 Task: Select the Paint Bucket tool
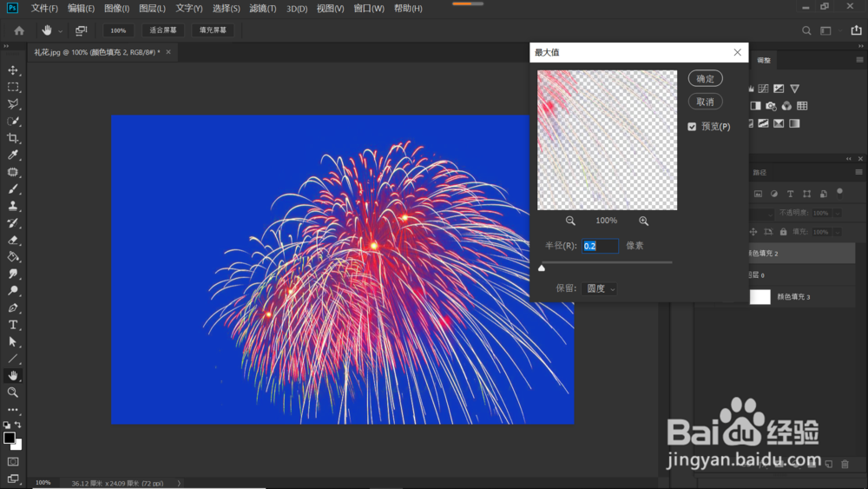[x=13, y=257]
